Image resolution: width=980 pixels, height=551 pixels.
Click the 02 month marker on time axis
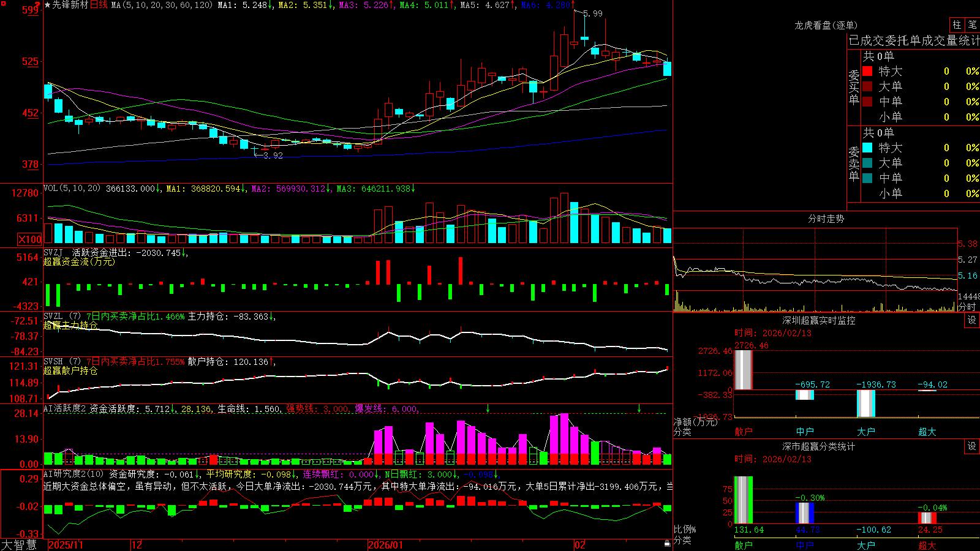pyautogui.click(x=579, y=545)
